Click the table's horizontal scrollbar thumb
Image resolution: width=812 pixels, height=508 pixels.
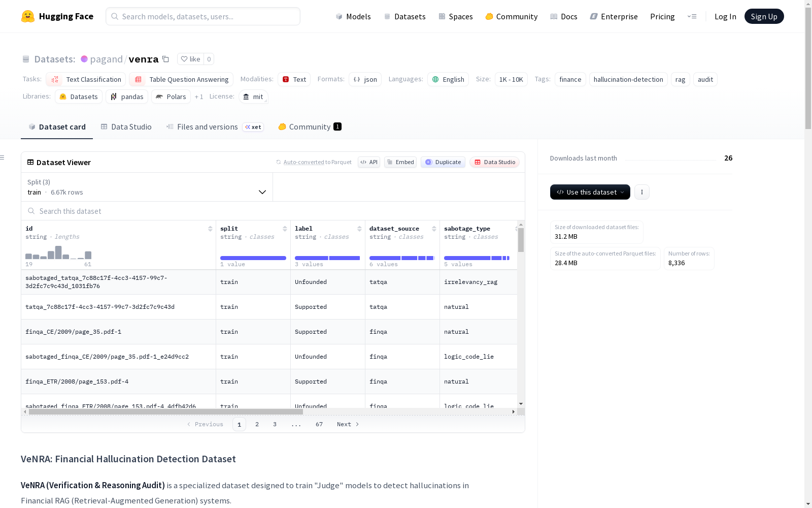[x=166, y=412]
